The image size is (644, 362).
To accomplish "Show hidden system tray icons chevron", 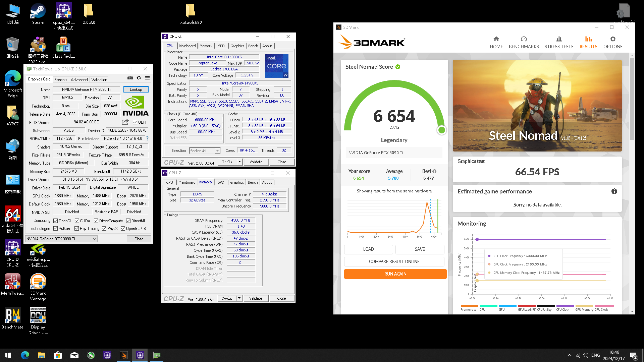I will click(x=569, y=355).
